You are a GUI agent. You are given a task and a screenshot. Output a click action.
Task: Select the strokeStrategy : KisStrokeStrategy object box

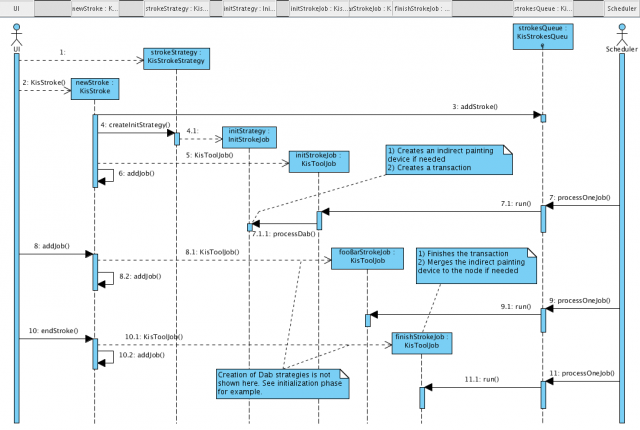tap(175, 56)
